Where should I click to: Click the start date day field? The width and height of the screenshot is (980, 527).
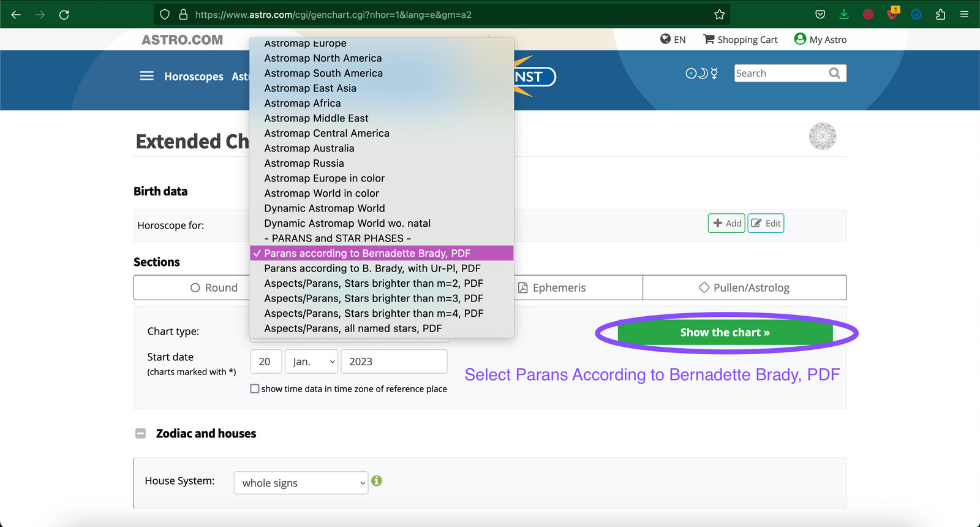click(x=266, y=362)
